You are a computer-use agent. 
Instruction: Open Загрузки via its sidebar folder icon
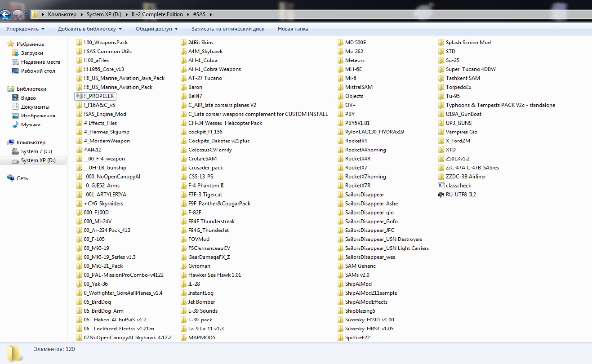pyautogui.click(x=16, y=53)
